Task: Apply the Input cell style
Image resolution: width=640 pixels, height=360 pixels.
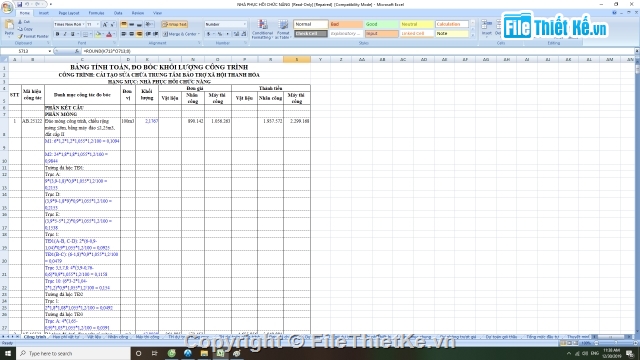Action: [x=381, y=34]
